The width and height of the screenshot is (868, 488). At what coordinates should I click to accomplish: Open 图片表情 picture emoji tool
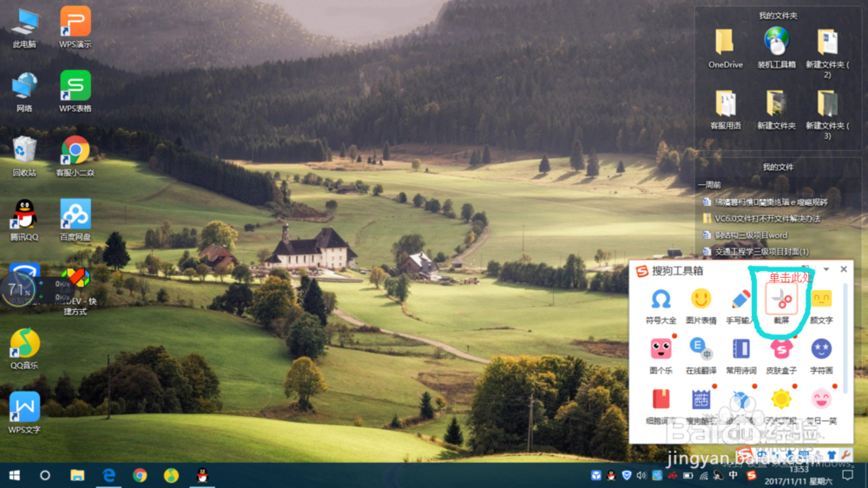point(700,306)
